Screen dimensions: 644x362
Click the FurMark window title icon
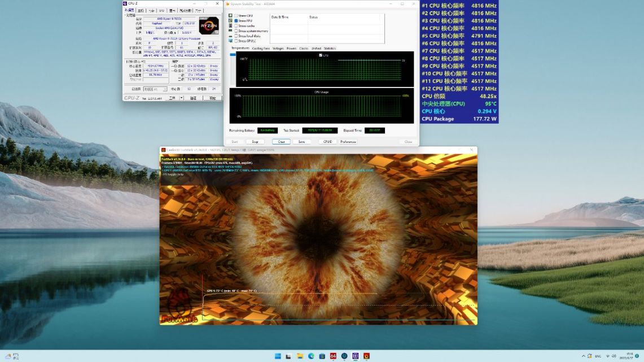pyautogui.click(x=164, y=150)
